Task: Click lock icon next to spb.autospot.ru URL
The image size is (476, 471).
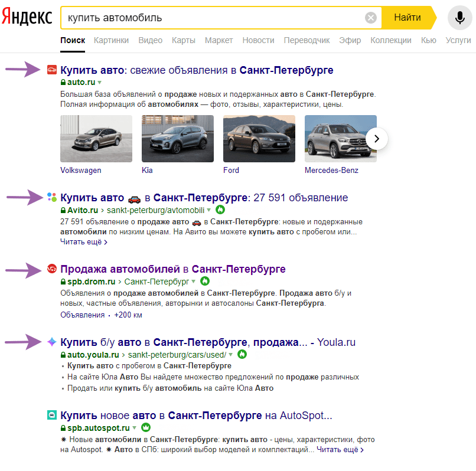Action: [63, 428]
